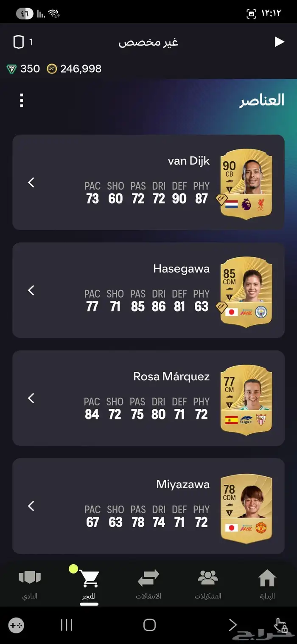The height and width of the screenshot is (644, 297).
Task: Open the club shield tab
Action: pyautogui.click(x=30, y=578)
